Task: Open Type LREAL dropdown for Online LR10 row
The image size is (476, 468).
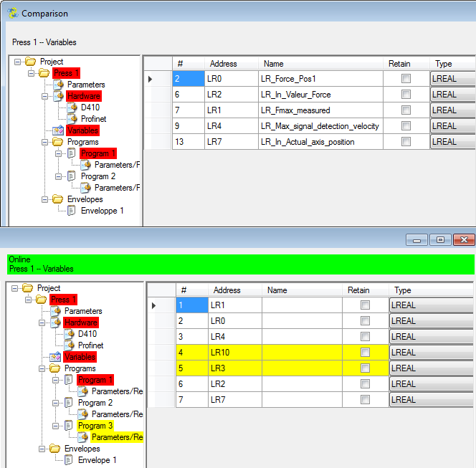Action: tap(432, 353)
